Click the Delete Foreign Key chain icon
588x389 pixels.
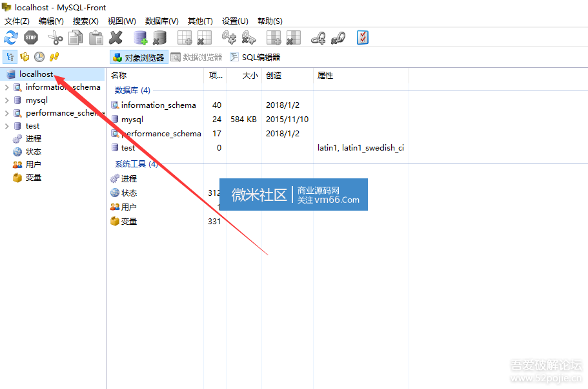tap(338, 37)
